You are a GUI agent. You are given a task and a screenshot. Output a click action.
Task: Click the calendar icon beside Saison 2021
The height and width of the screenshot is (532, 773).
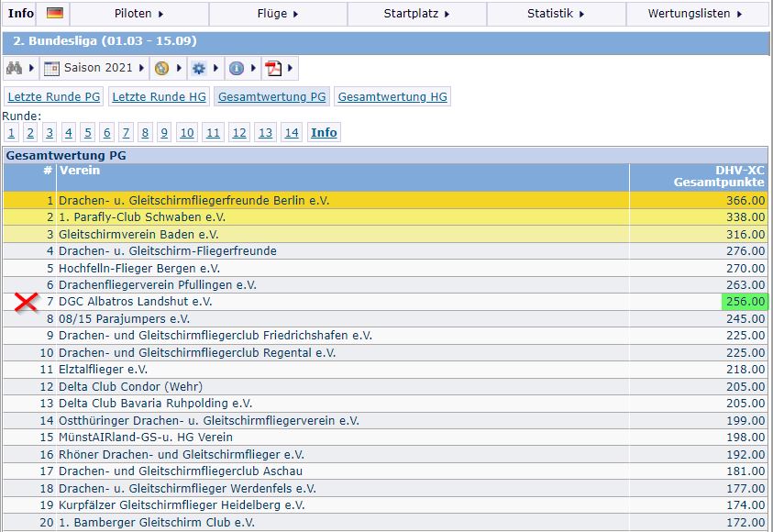tap(51, 68)
